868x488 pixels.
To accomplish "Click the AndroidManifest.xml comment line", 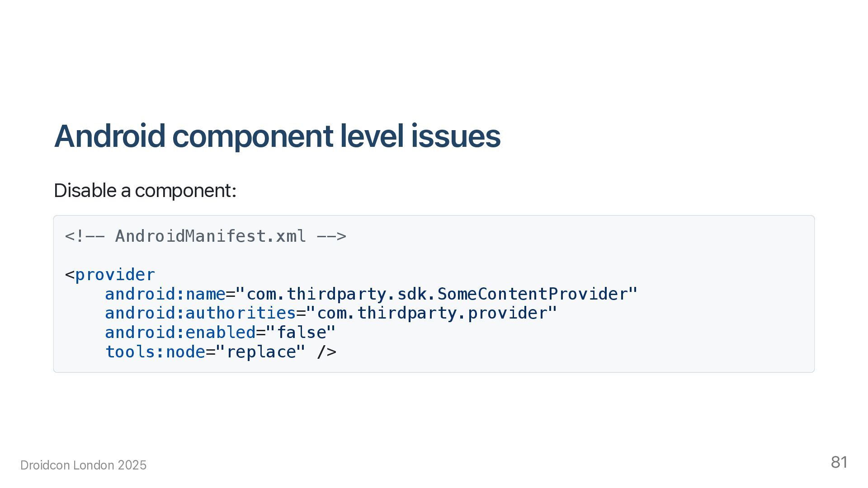I will point(206,236).
